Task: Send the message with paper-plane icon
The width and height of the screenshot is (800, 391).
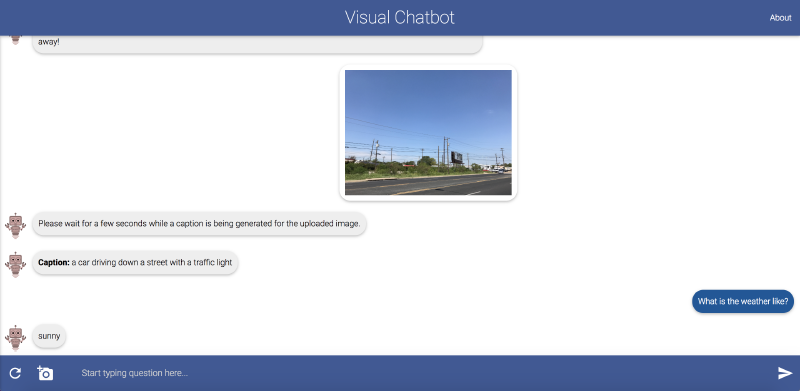Action: 785,373
